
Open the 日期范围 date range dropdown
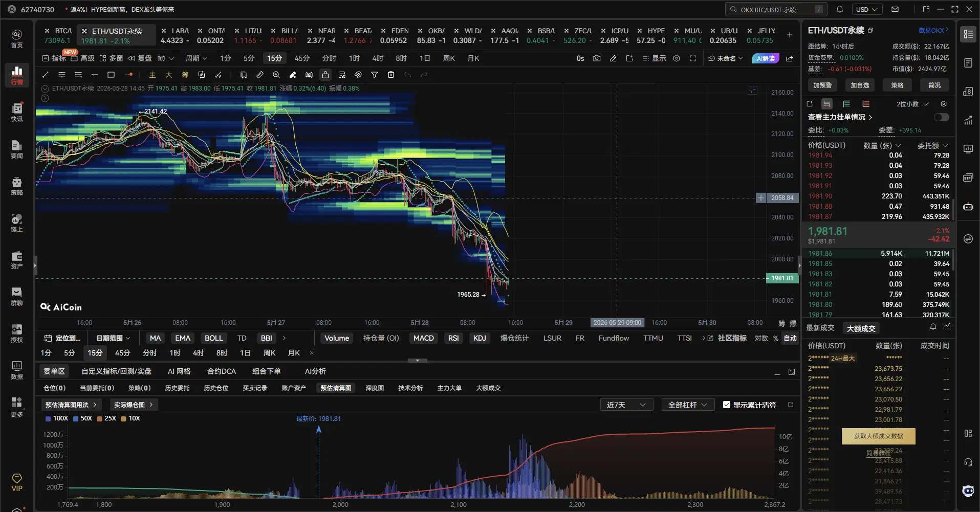tap(113, 338)
